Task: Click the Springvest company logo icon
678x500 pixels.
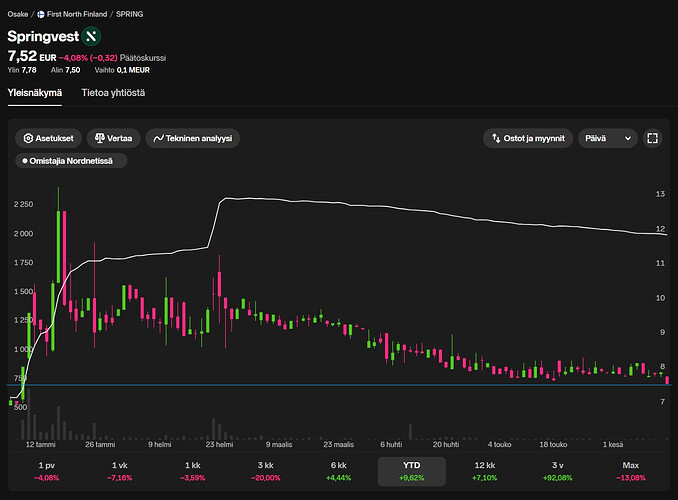Action: [x=91, y=36]
